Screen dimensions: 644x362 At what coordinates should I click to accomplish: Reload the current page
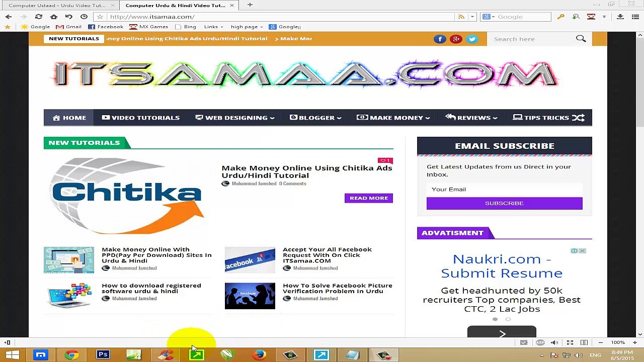click(39, 17)
